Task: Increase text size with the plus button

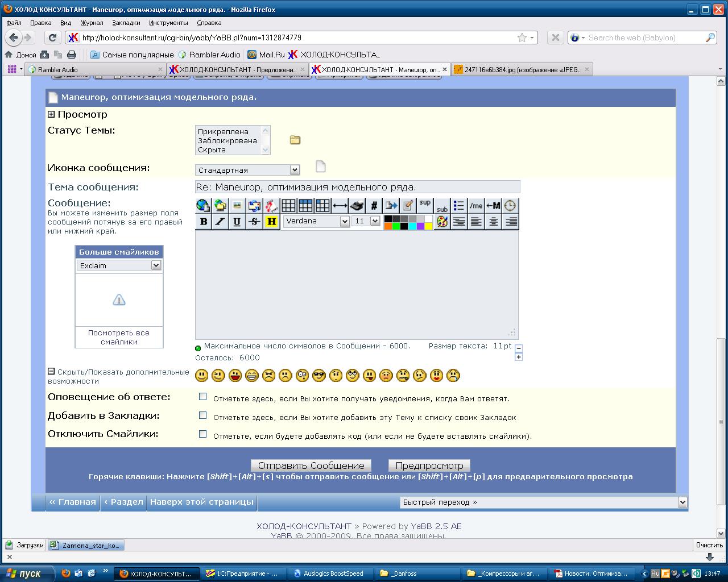Action: 518,357
